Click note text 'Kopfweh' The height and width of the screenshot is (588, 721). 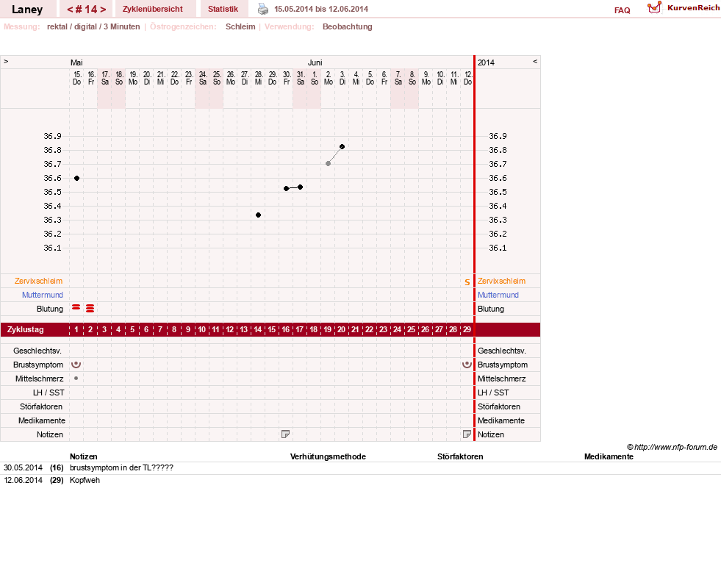coord(85,480)
